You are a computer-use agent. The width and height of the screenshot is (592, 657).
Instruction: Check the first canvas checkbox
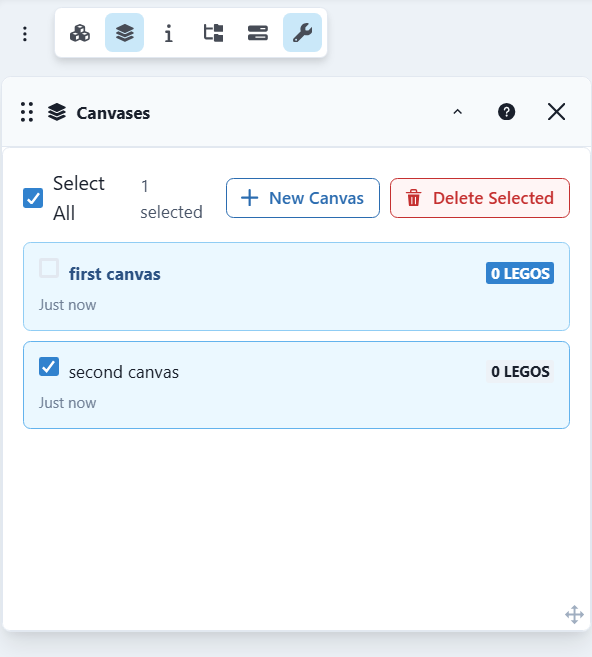49,268
